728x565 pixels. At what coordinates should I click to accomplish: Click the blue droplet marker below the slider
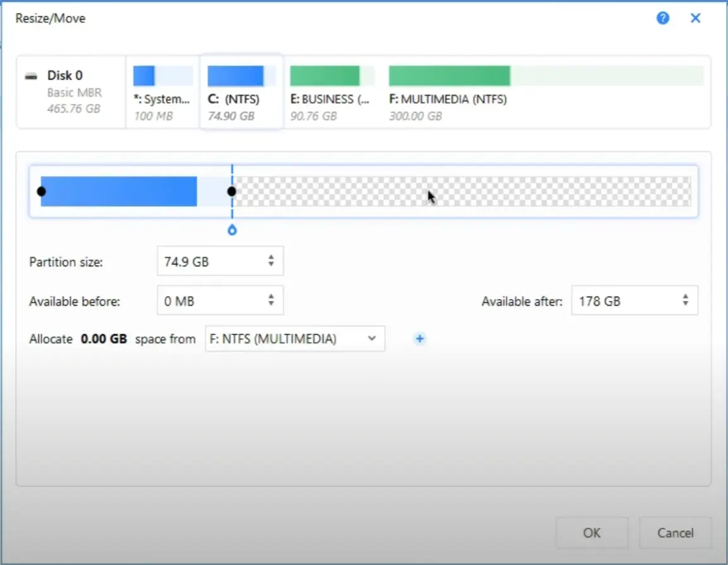[x=232, y=230]
